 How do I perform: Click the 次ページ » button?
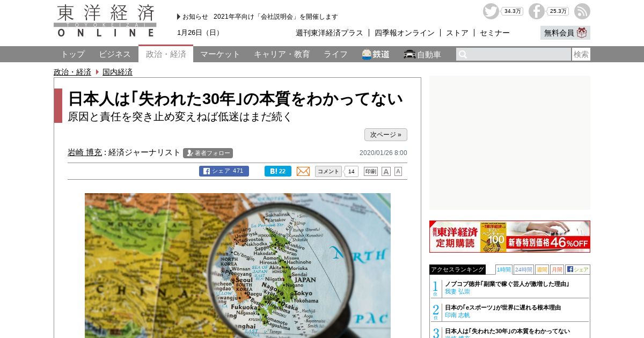click(386, 135)
